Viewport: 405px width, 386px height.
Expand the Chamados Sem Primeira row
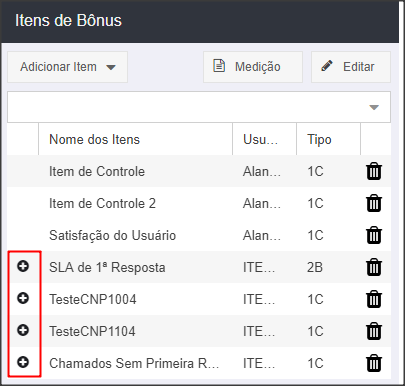click(x=23, y=362)
